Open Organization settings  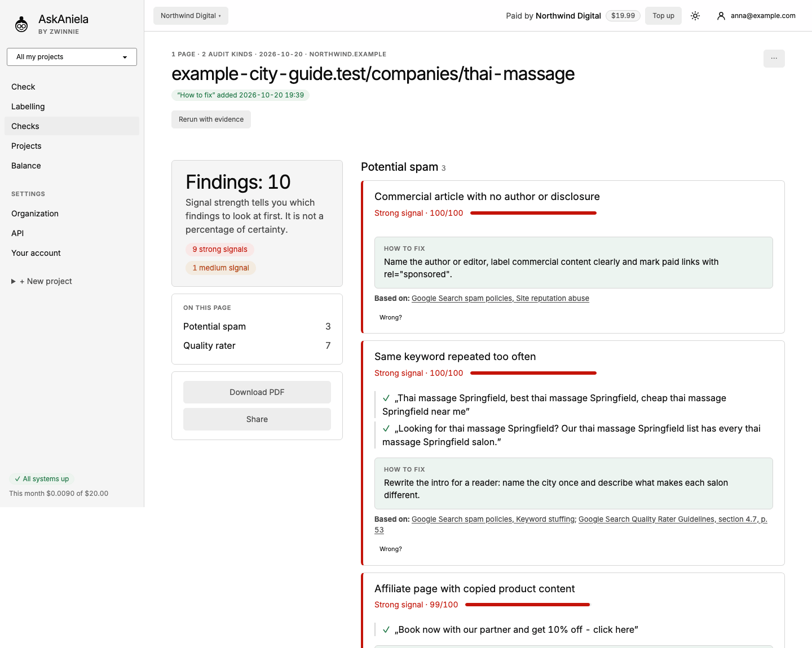coord(72,214)
